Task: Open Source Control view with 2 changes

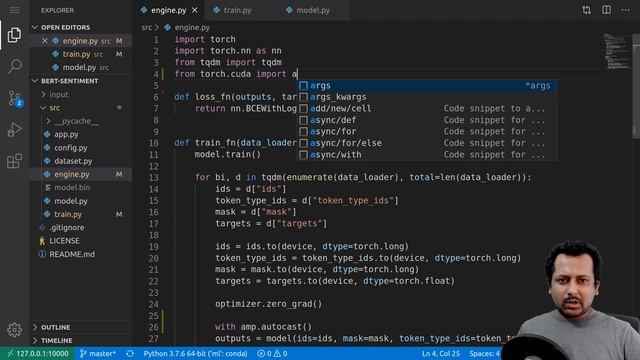Action: 15,98
